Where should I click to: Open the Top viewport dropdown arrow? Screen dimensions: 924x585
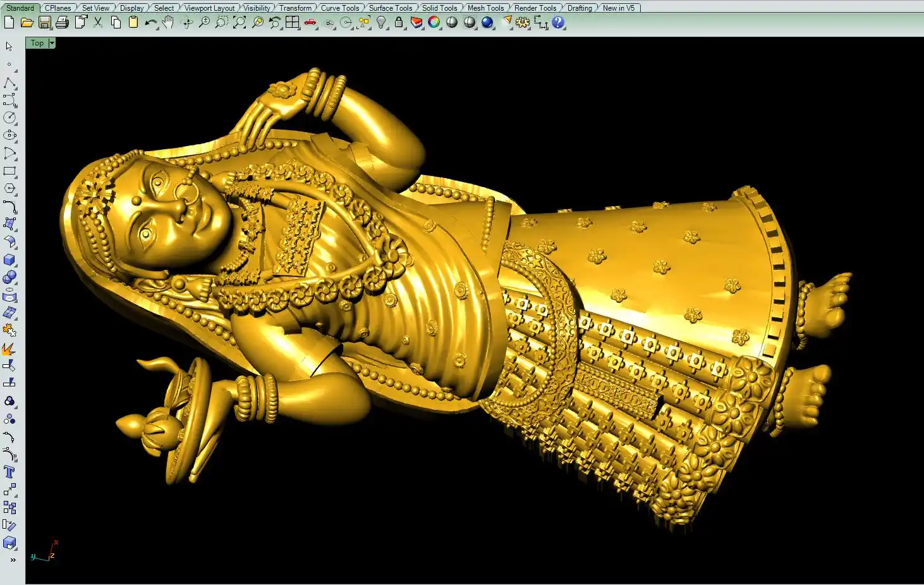(52, 43)
